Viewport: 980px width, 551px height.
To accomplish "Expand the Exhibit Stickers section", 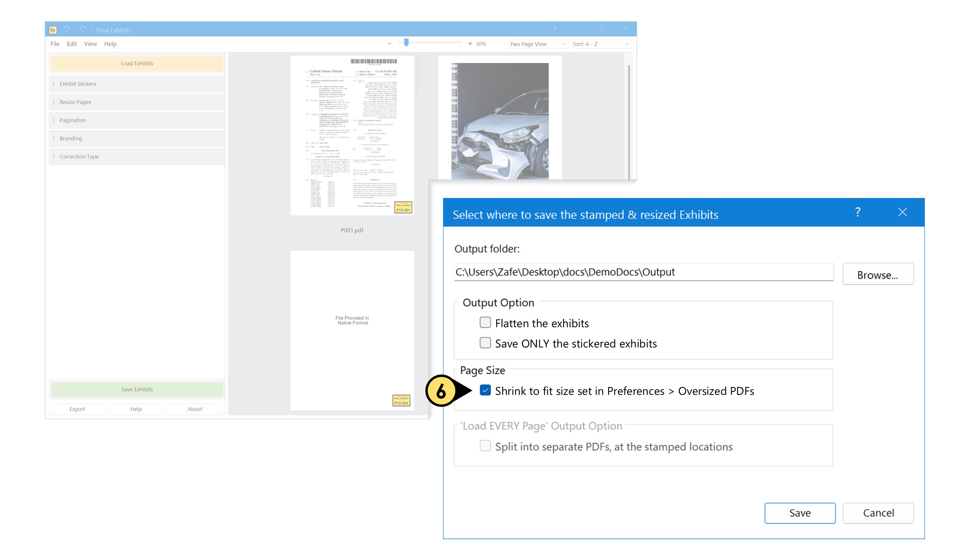I will click(x=78, y=84).
